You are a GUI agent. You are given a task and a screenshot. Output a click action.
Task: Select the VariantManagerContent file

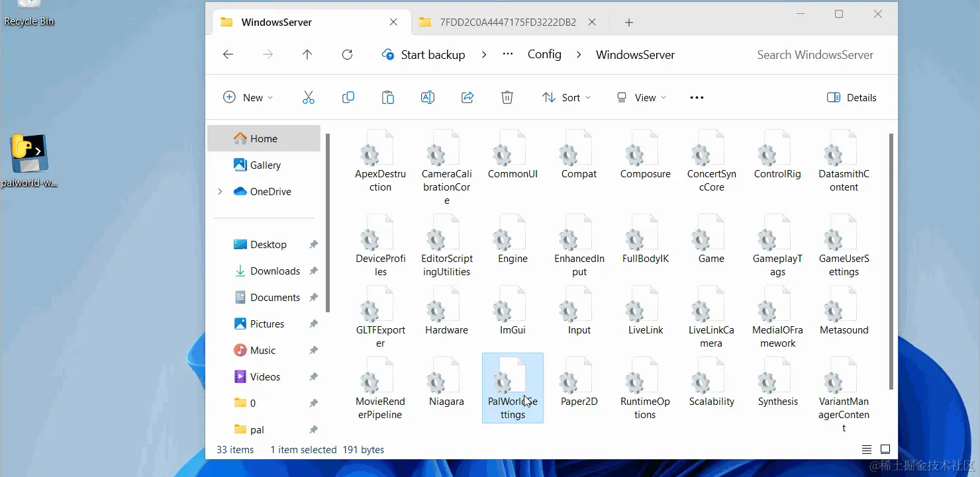tap(844, 396)
